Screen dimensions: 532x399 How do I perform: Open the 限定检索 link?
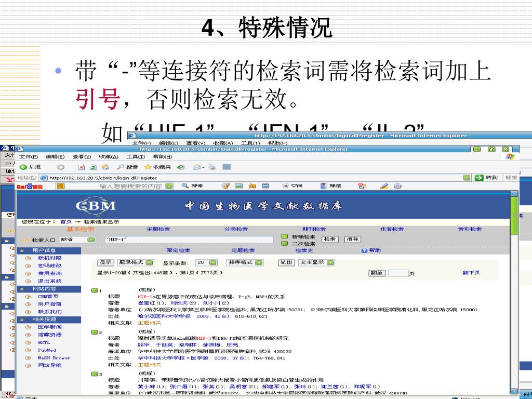click(179, 250)
